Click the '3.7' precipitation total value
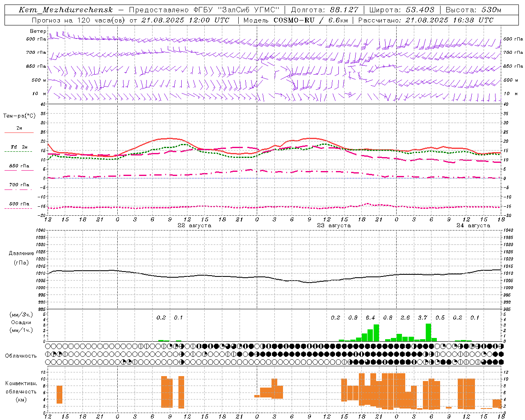The width and height of the screenshot is (525, 420). (x=423, y=318)
